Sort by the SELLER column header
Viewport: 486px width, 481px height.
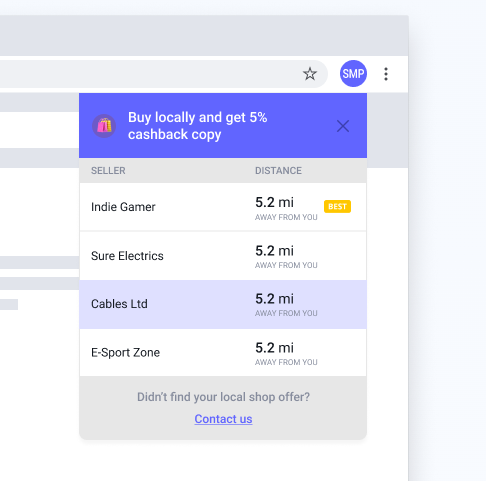click(108, 171)
